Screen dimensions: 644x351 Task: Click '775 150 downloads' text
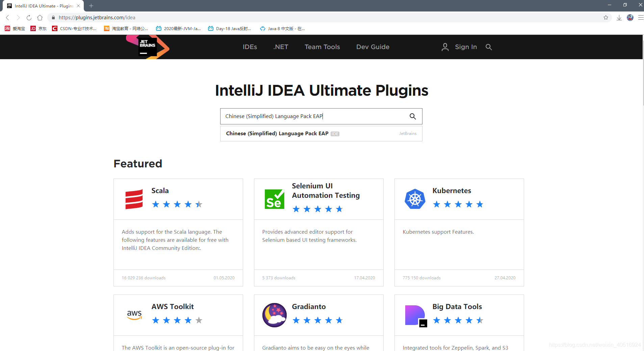pyautogui.click(x=421, y=278)
